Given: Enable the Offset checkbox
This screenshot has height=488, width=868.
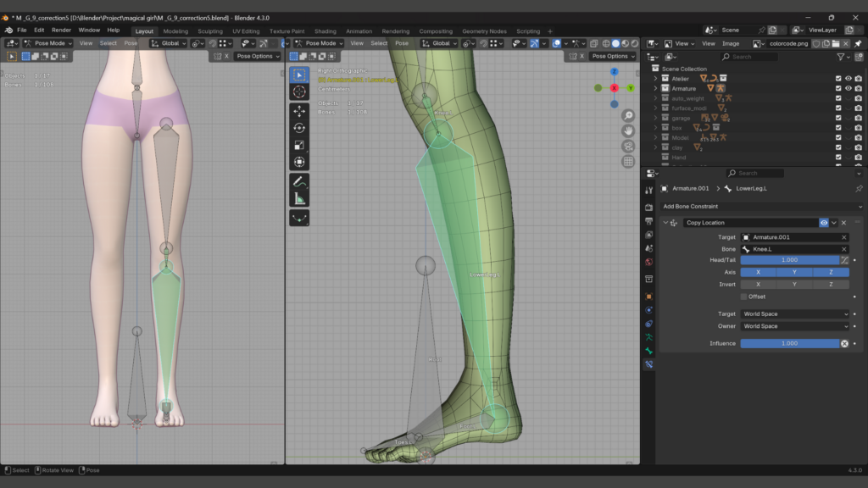Looking at the screenshot, I should [x=744, y=297].
